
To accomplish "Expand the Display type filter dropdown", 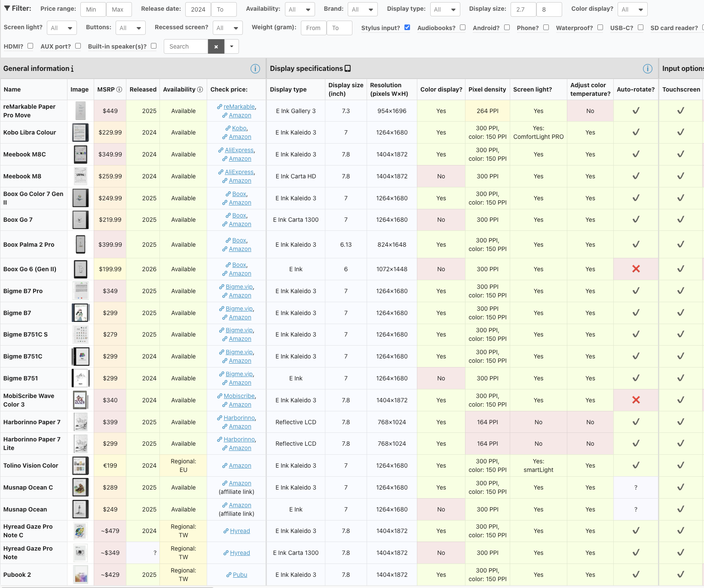I will pyautogui.click(x=445, y=9).
